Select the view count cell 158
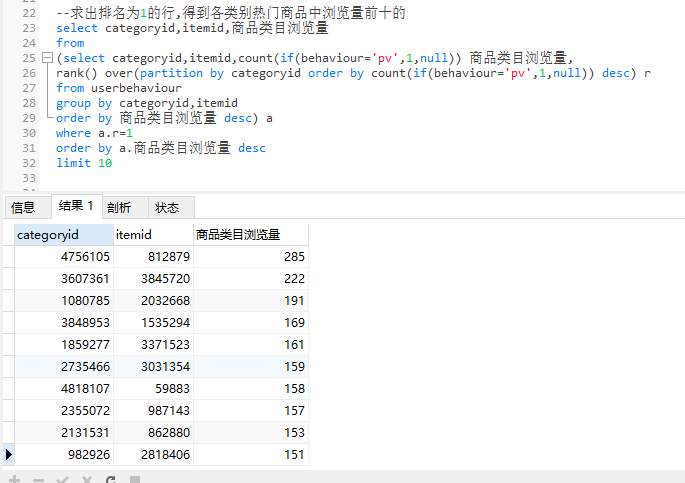685x483 pixels. pos(251,389)
